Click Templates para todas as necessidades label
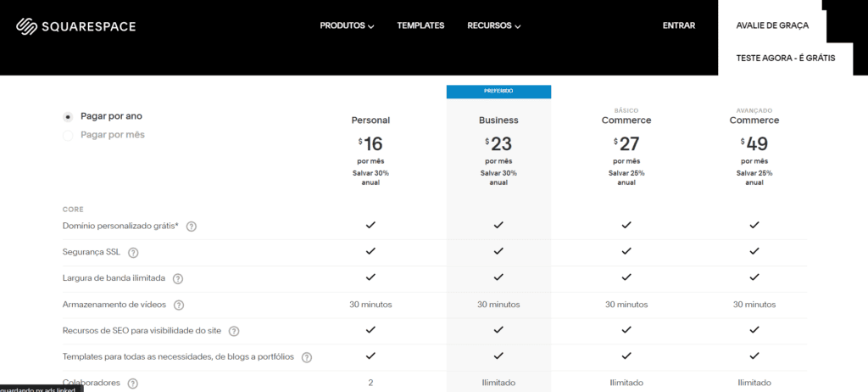Image resolution: width=868 pixels, height=392 pixels. click(x=178, y=356)
